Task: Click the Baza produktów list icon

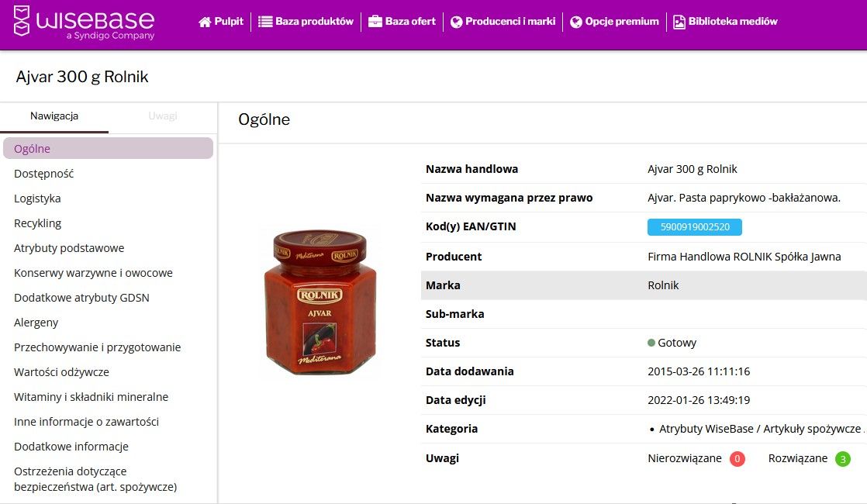Action: pos(264,22)
